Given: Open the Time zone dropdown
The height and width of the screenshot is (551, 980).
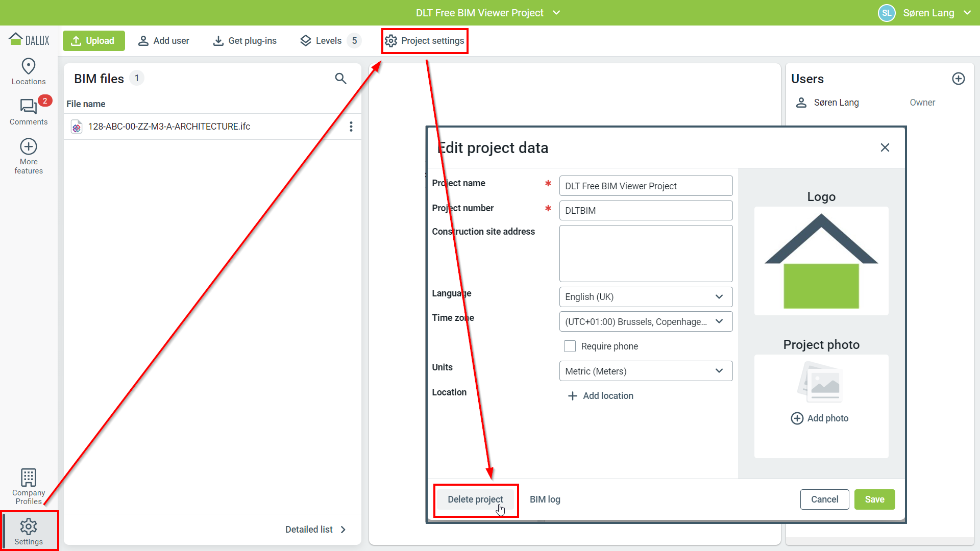Looking at the screenshot, I should (x=646, y=321).
